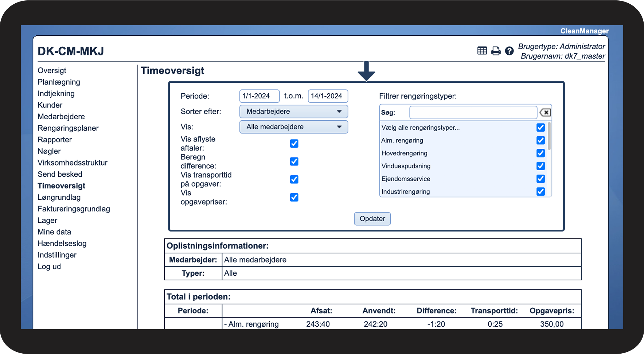Viewport: 644px width, 354px height.
Task: Click the printer icon
Action: click(496, 51)
